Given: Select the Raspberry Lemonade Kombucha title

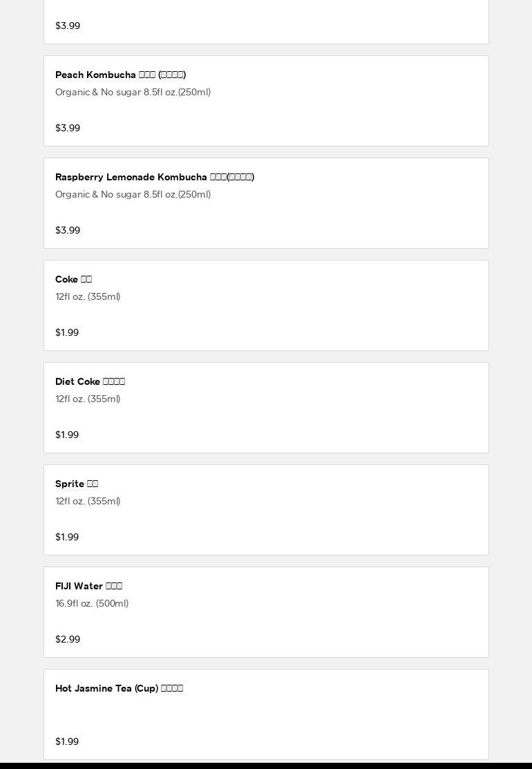Looking at the screenshot, I should [154, 177].
